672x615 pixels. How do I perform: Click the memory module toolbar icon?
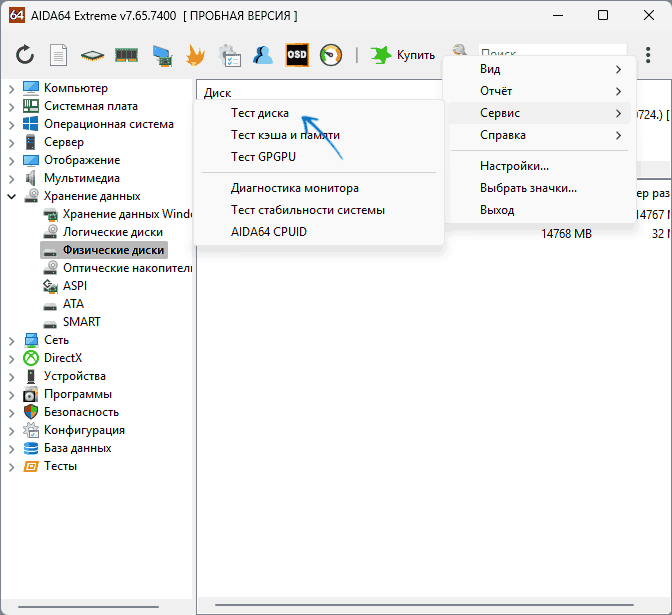tap(126, 55)
